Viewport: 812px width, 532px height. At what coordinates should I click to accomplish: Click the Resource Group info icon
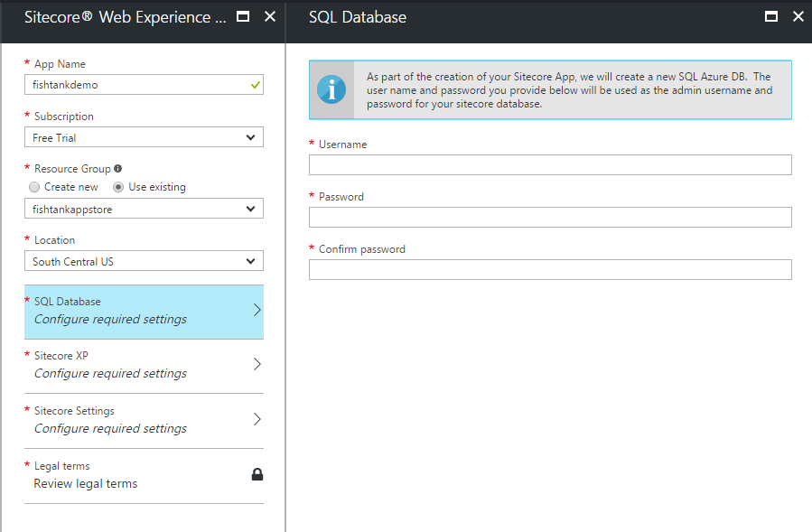(117, 168)
